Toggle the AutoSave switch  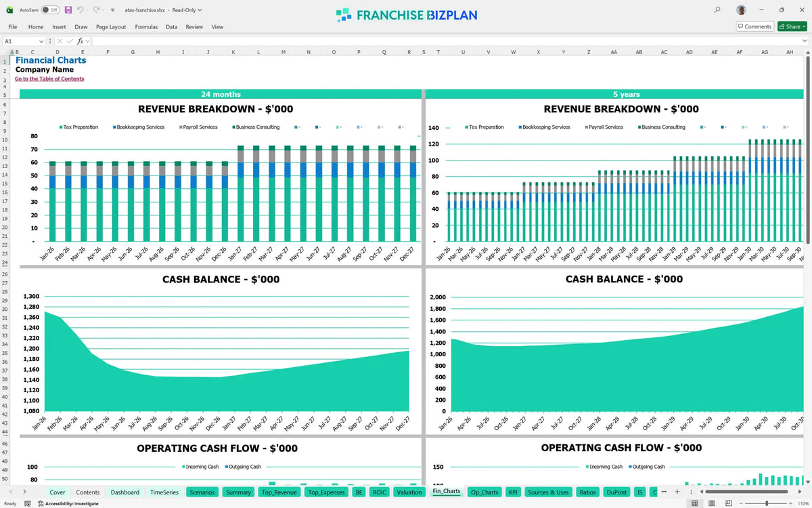[x=50, y=10]
